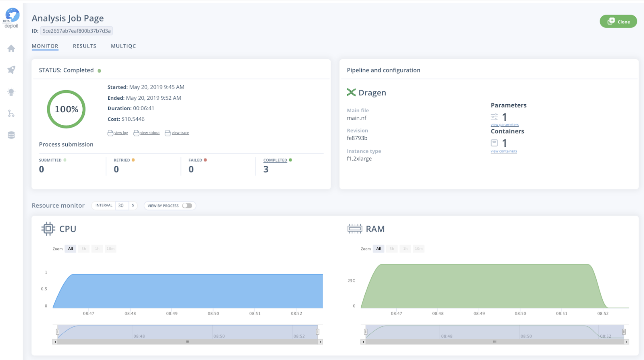The width and height of the screenshot is (644, 360).
Task: Click the RAM chart scrollbar thumb
Action: pos(495,342)
